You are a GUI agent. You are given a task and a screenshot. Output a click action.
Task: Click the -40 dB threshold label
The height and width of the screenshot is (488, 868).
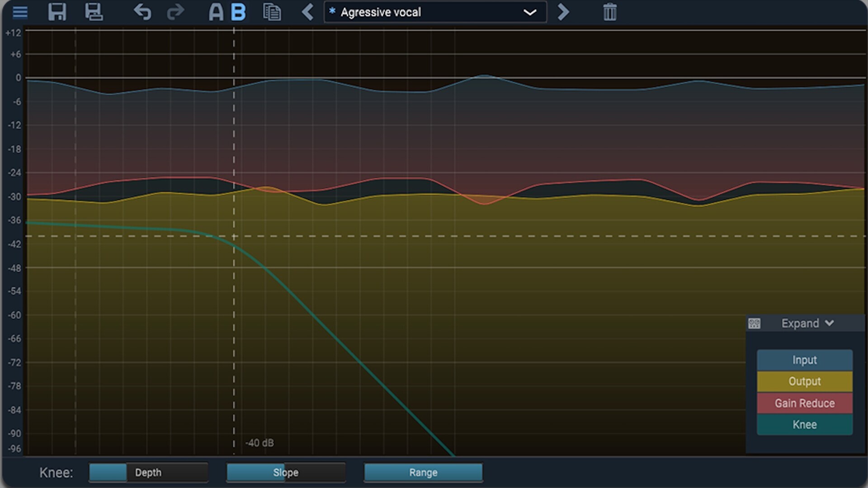pos(259,443)
